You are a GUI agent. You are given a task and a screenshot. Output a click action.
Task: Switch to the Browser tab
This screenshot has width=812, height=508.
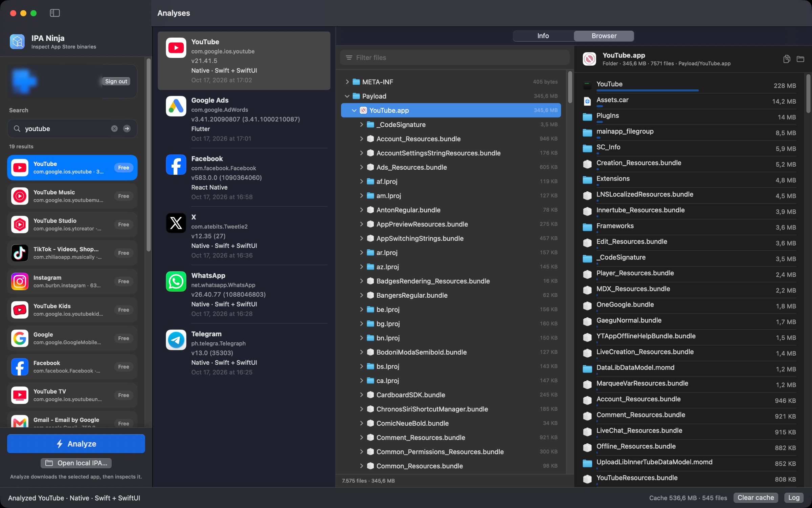pos(604,36)
